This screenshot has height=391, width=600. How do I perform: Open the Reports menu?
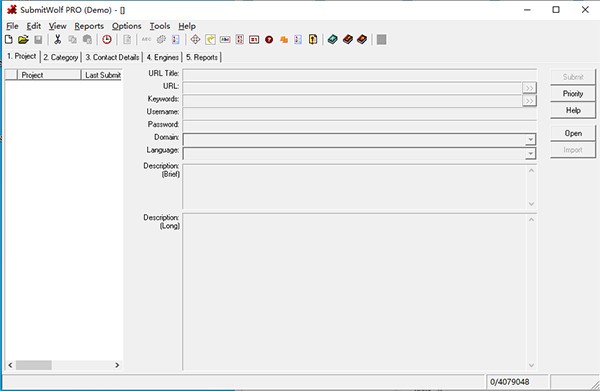tap(89, 26)
